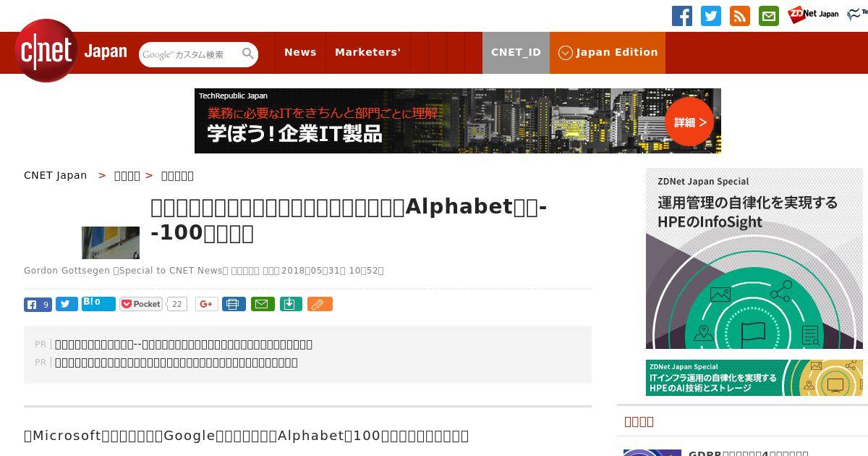Open the ZDNet Japan logo link
Screen dimensions: 868x456
coord(813,14)
